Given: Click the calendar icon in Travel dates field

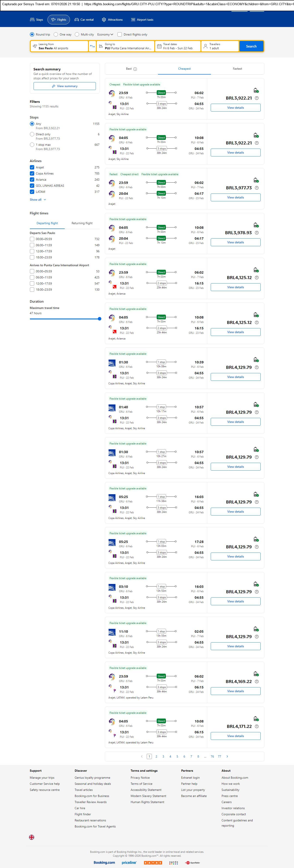Looking at the screenshot, I should pyautogui.click(x=159, y=46).
